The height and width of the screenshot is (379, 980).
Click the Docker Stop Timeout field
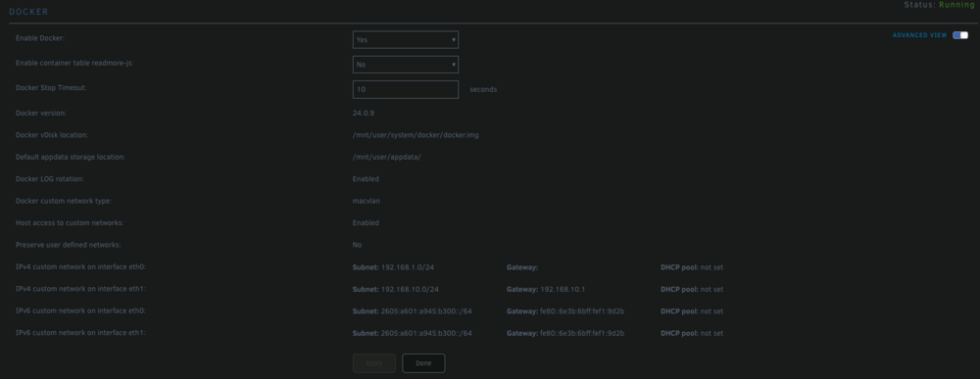click(405, 89)
